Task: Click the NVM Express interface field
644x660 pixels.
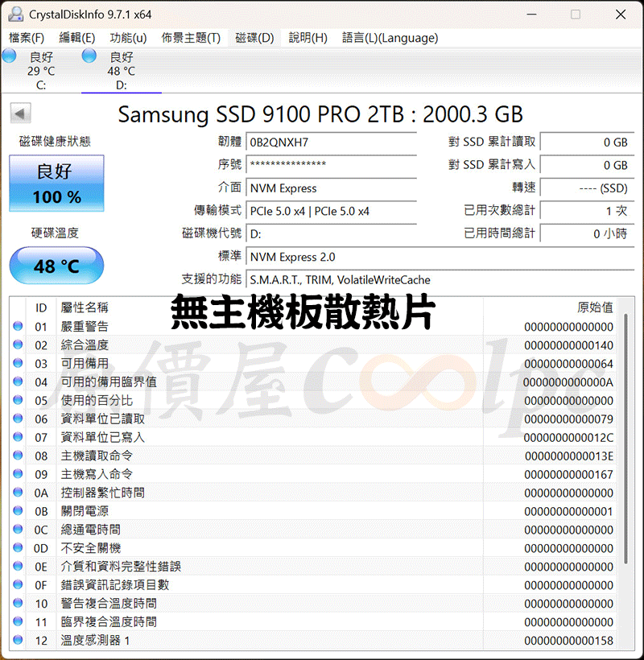Action: [331, 188]
